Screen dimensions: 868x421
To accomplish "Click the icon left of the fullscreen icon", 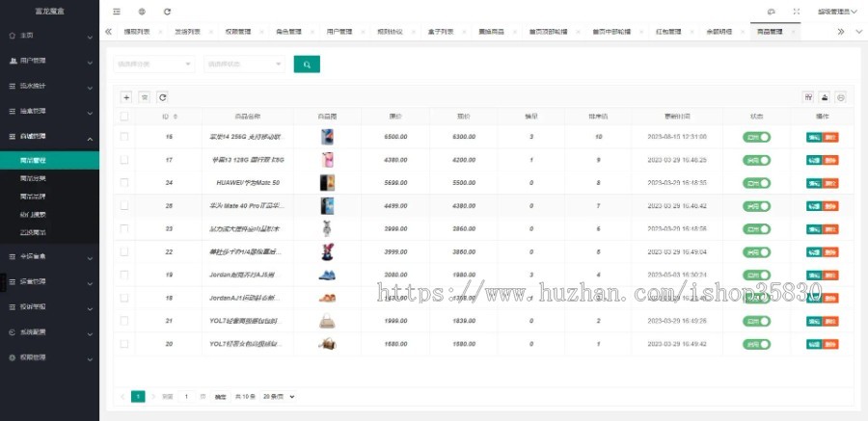I will [x=772, y=11].
